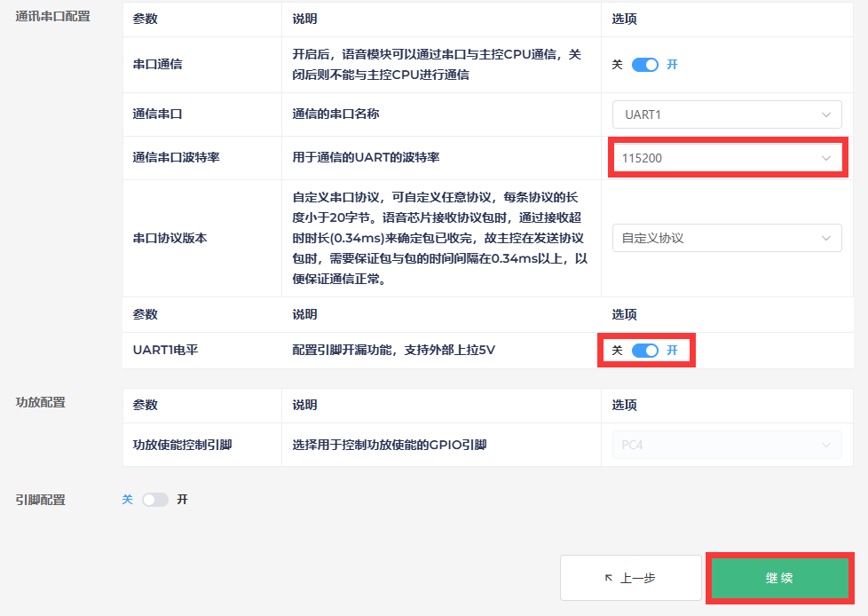The height and width of the screenshot is (616, 868).
Task: Click the 关 label beside 串口通信 switch
Action: (618, 65)
